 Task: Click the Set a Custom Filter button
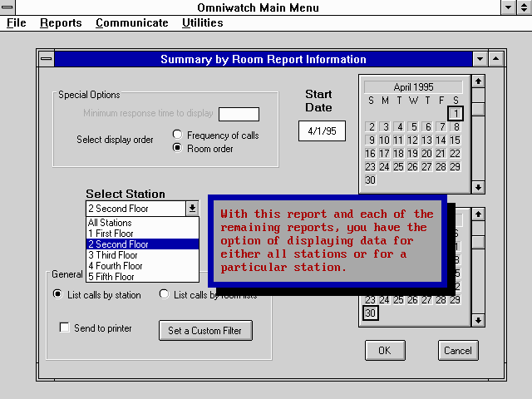click(x=204, y=331)
